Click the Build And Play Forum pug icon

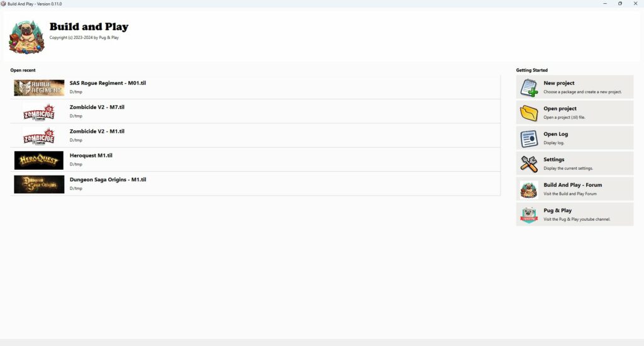(529, 189)
